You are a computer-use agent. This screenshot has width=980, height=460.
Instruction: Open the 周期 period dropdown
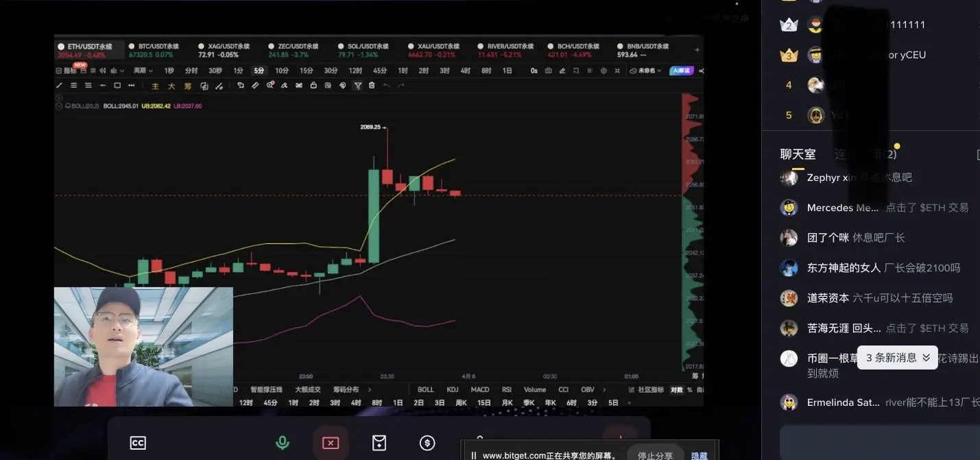pos(143,71)
